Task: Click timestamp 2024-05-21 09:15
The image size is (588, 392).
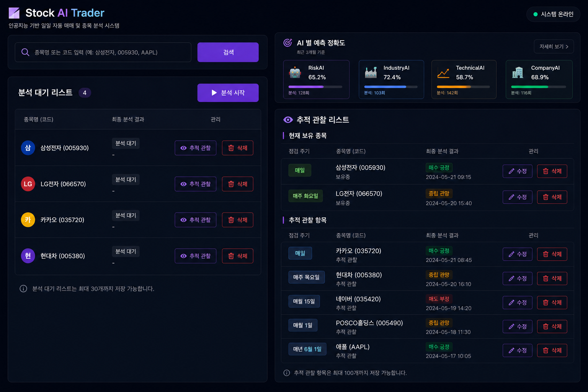Action: click(448, 177)
